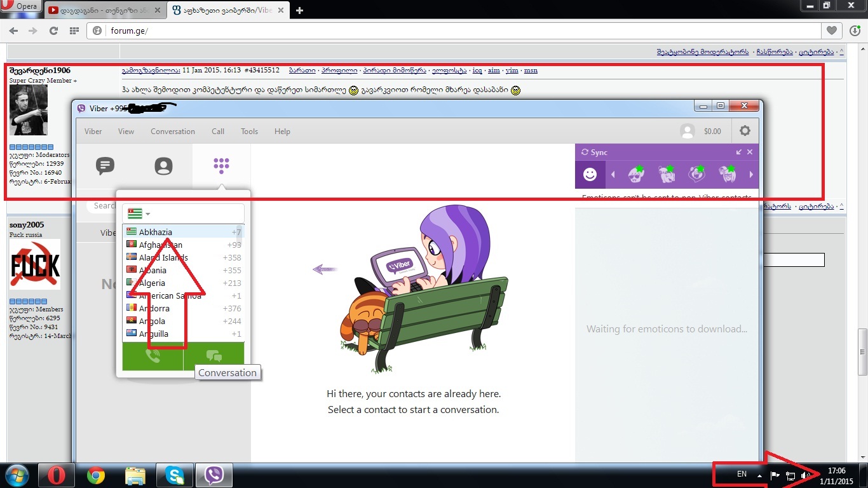Open File Explorer from taskbar

(135, 475)
